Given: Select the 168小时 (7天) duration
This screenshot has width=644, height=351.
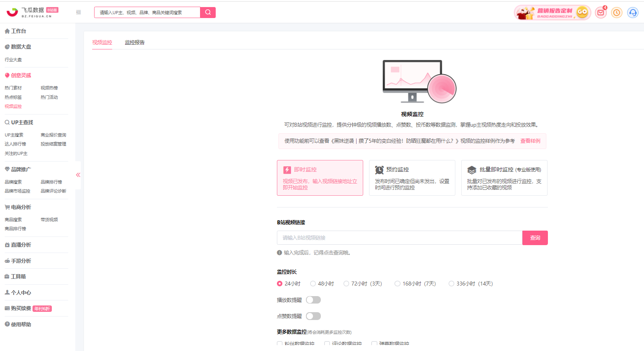Looking at the screenshot, I should [415, 284].
